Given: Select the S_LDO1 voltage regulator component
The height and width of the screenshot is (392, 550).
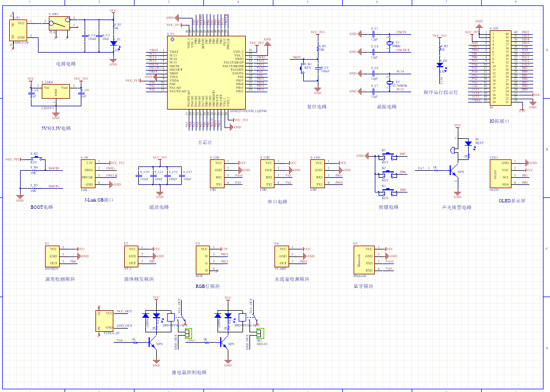Looking at the screenshot, I should [56, 92].
